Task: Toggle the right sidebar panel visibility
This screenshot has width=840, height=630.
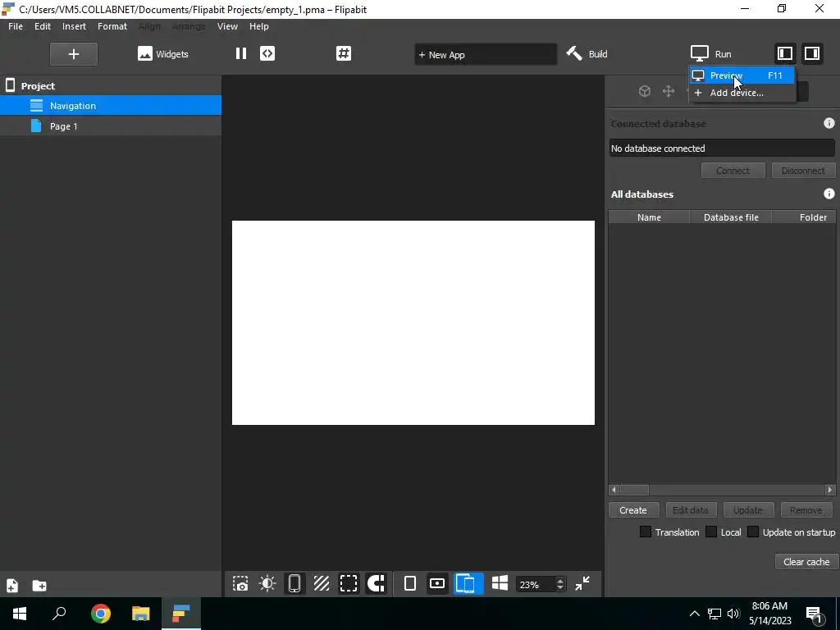Action: (x=812, y=53)
